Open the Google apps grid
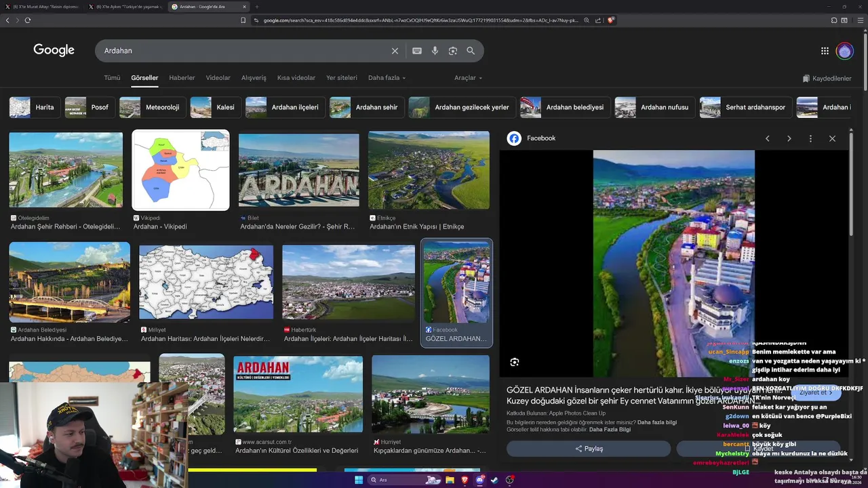 click(825, 51)
